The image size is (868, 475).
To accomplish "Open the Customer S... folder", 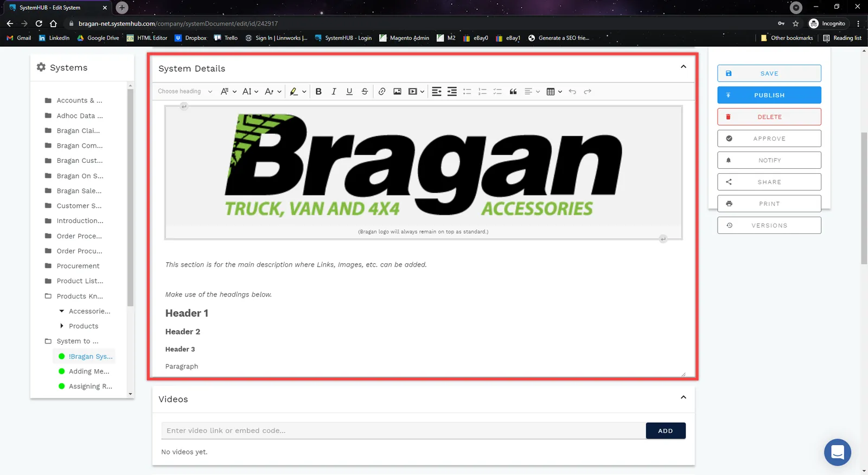I will (73, 206).
